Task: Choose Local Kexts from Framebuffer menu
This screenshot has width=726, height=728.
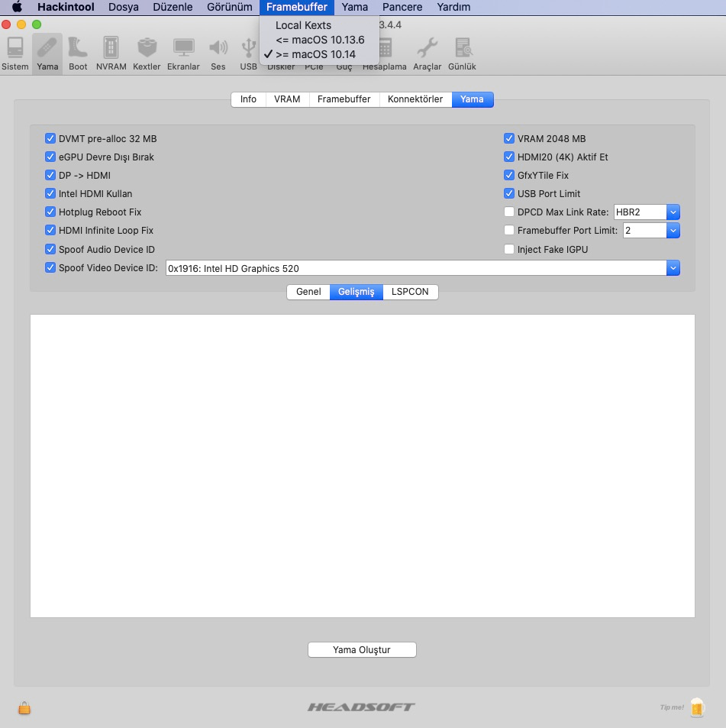Action: (x=303, y=25)
